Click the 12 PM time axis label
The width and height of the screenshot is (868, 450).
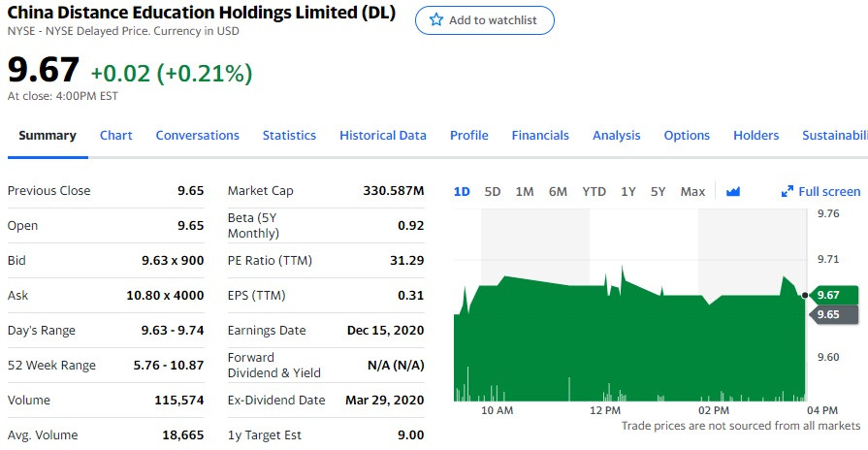[x=605, y=410]
